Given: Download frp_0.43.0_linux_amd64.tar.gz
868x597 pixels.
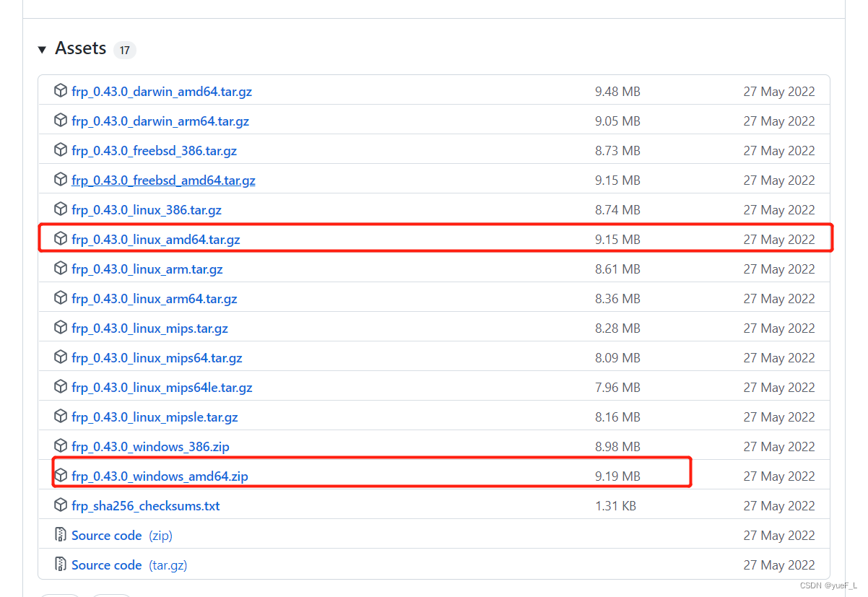Looking at the screenshot, I should click(x=155, y=240).
